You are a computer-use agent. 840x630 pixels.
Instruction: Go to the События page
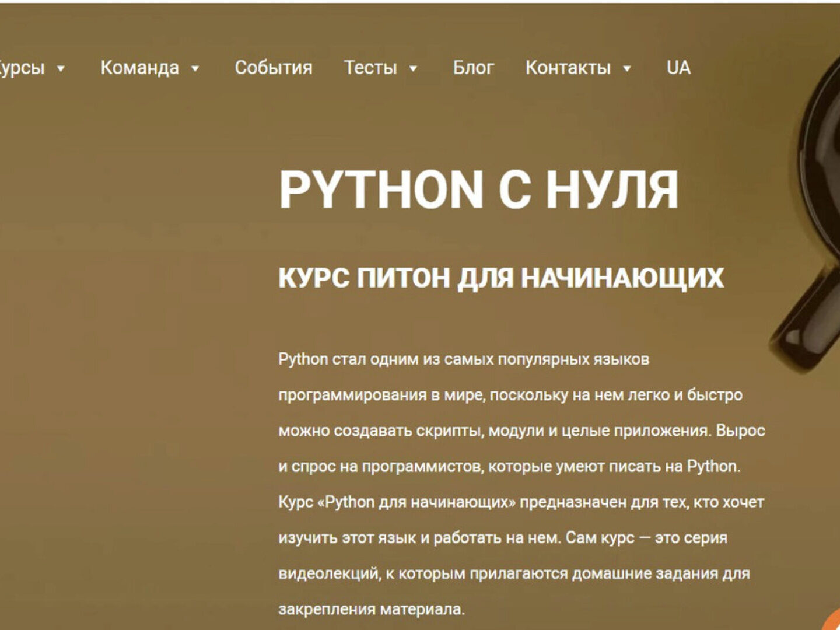(x=273, y=68)
